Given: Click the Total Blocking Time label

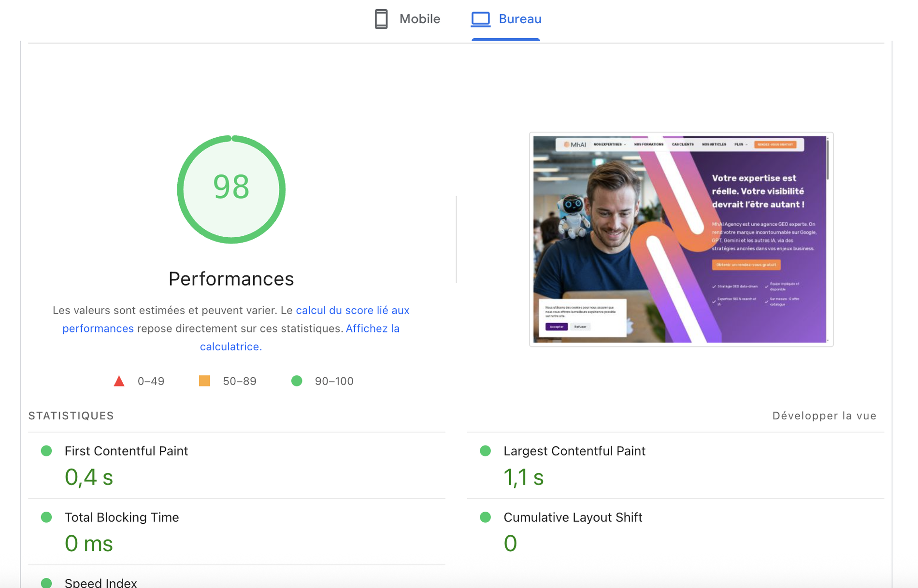Looking at the screenshot, I should tap(122, 517).
